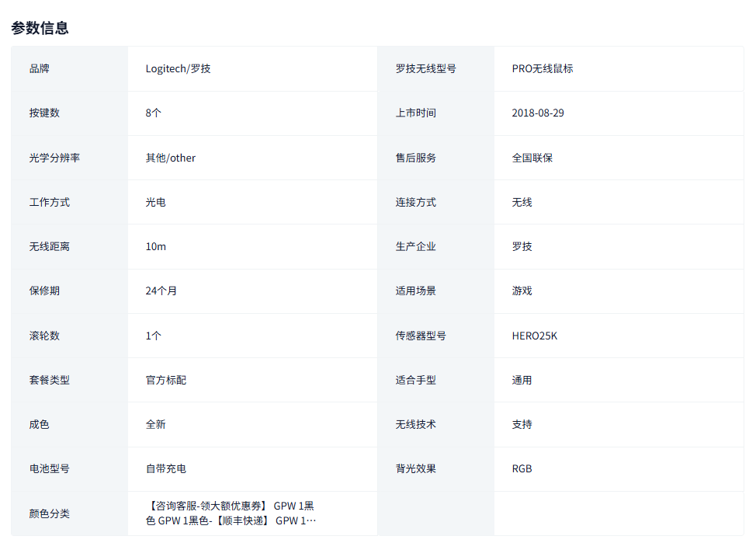Select the 适用场景 label
Image resolution: width=756 pixels, height=543 pixels.
pyautogui.click(x=415, y=291)
